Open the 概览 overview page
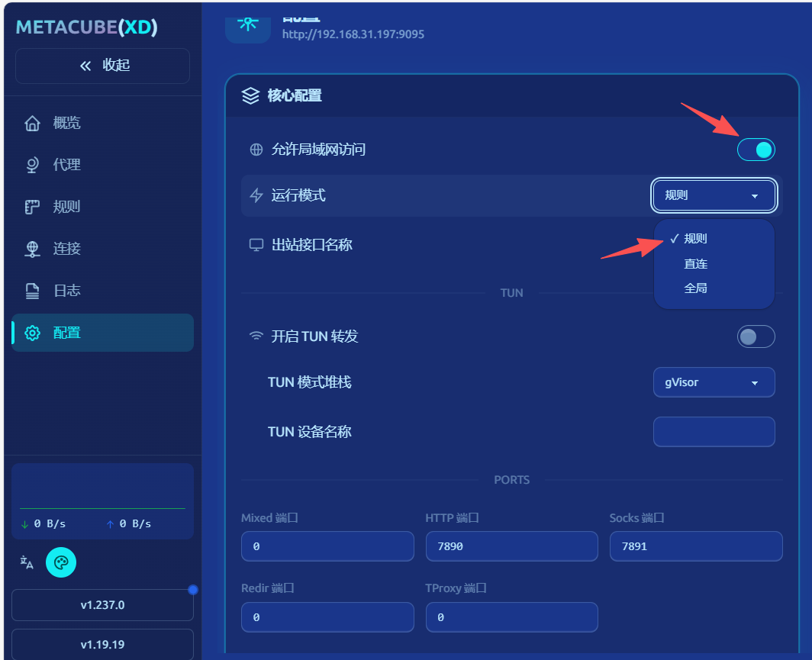This screenshot has width=812, height=660. coord(102,123)
